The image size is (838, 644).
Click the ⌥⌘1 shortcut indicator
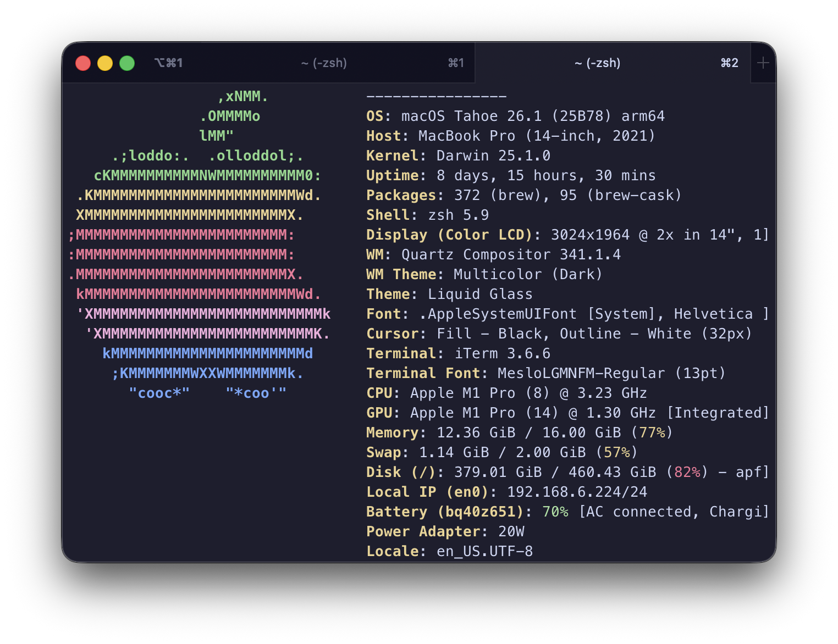tap(169, 63)
